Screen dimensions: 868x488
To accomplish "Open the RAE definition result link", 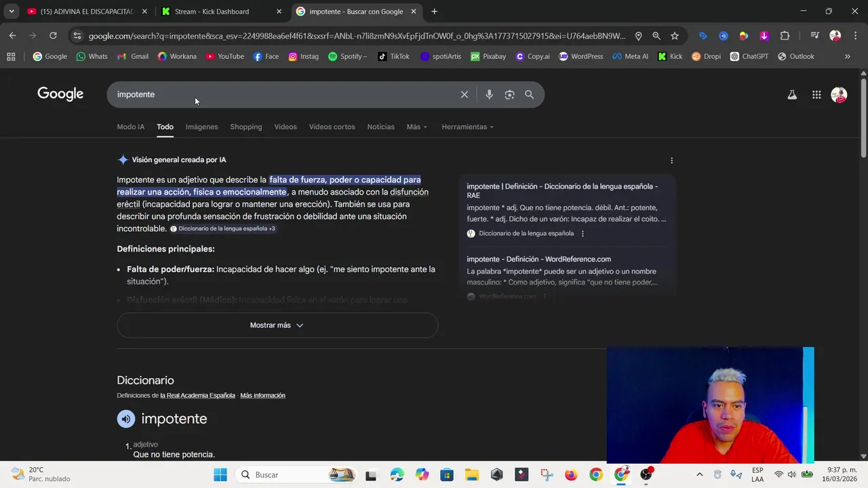I will pos(562,191).
